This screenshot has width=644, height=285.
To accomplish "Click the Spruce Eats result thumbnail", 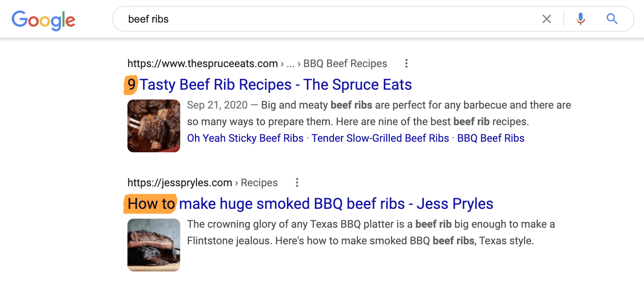I will (x=154, y=126).
